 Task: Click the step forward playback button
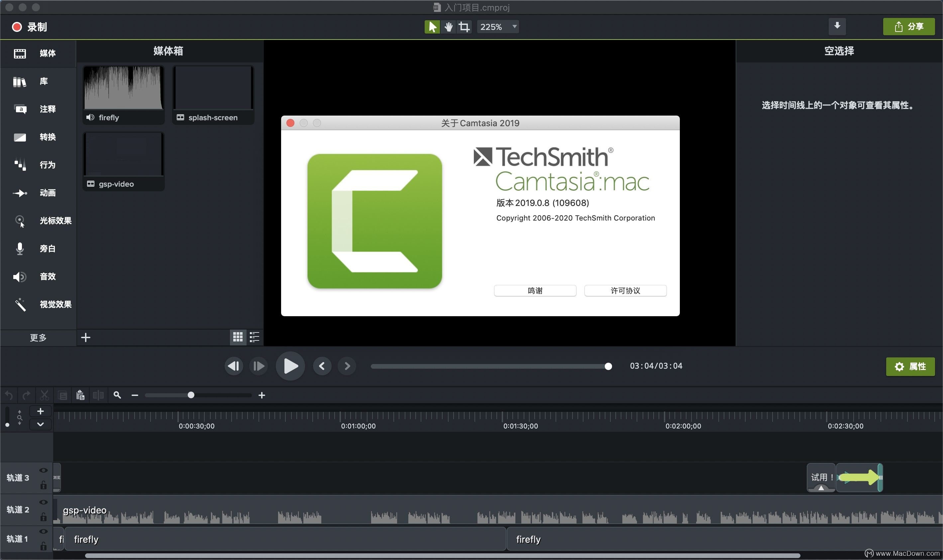click(259, 366)
